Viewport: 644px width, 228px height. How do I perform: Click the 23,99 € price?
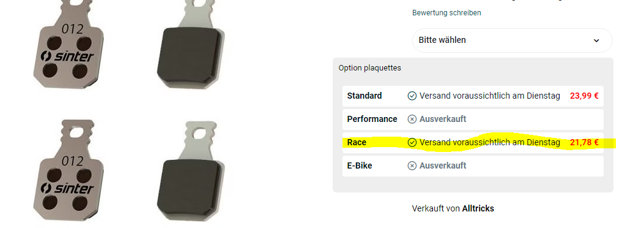pos(584,96)
